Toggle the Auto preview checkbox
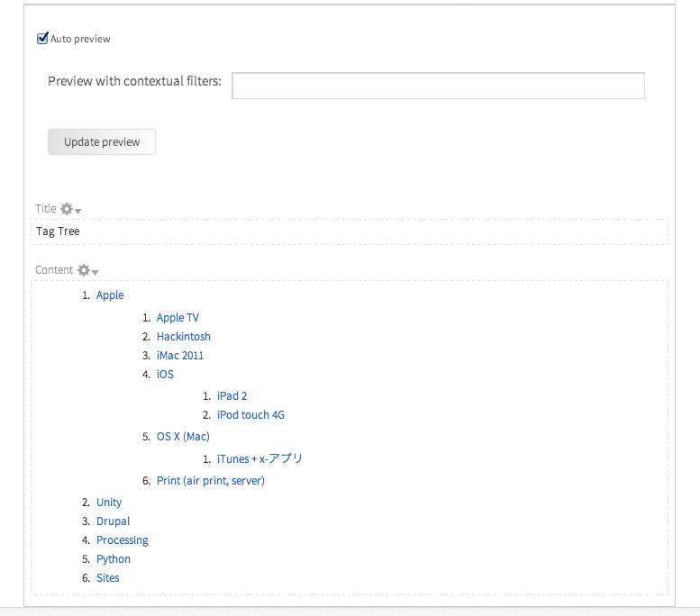 pyautogui.click(x=42, y=39)
